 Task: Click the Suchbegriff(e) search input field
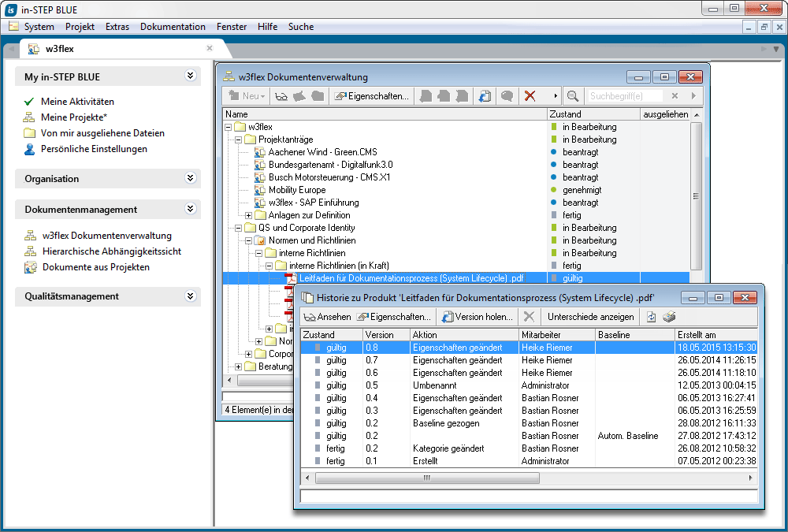click(x=626, y=96)
